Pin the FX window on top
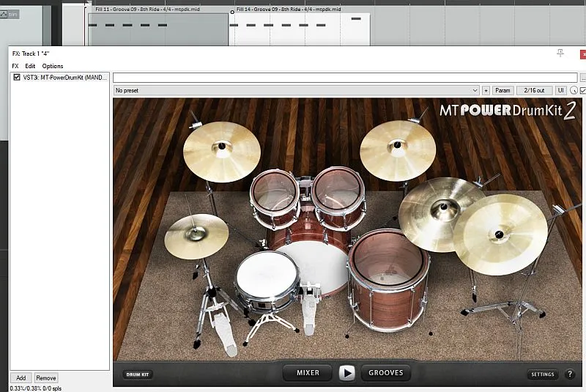The image size is (586, 392). [560, 53]
